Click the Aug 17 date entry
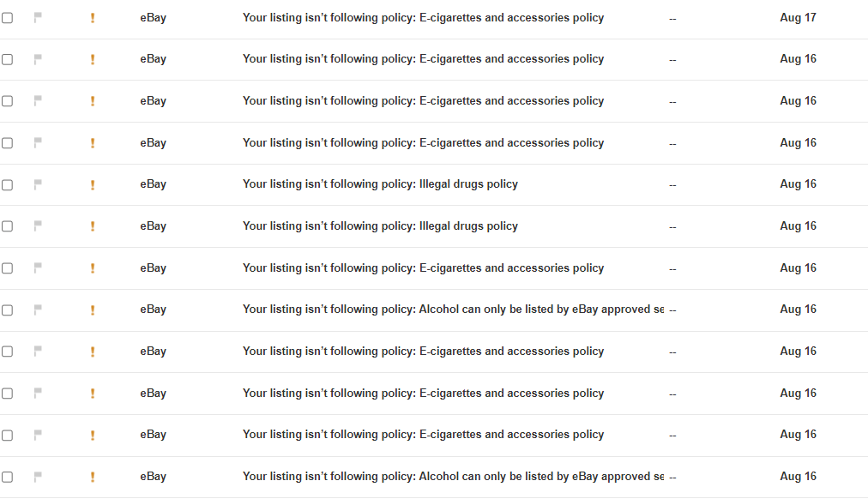Image resolution: width=868 pixels, height=499 pixels. (x=798, y=18)
